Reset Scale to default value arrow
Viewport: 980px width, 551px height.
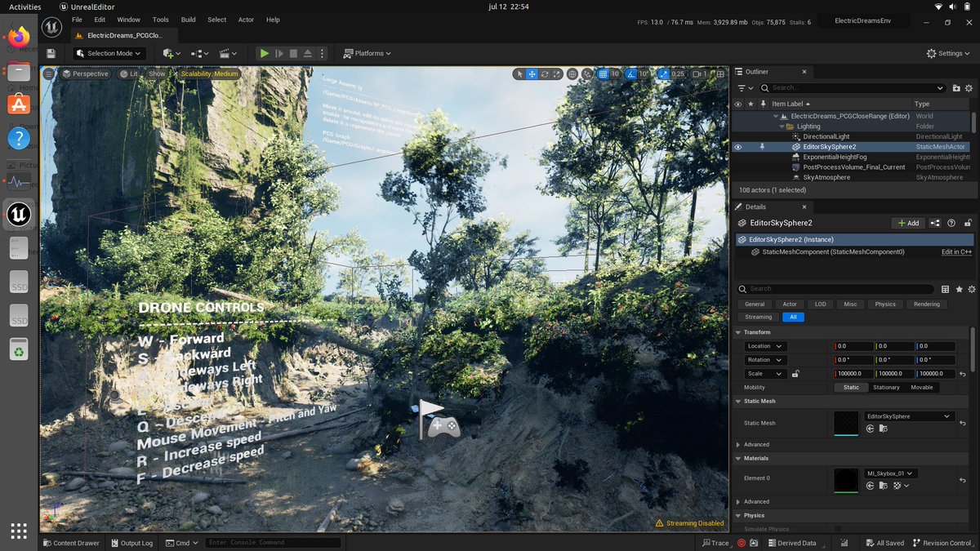click(964, 374)
